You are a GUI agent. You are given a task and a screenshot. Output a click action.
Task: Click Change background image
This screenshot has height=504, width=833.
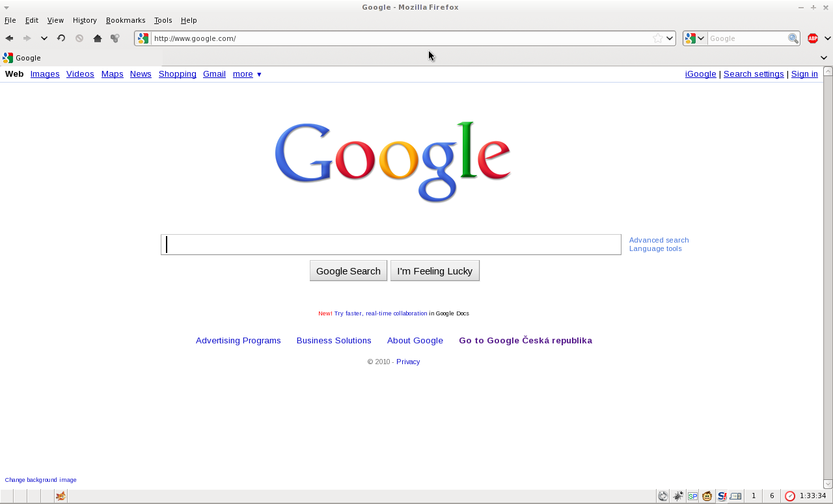[40, 480]
